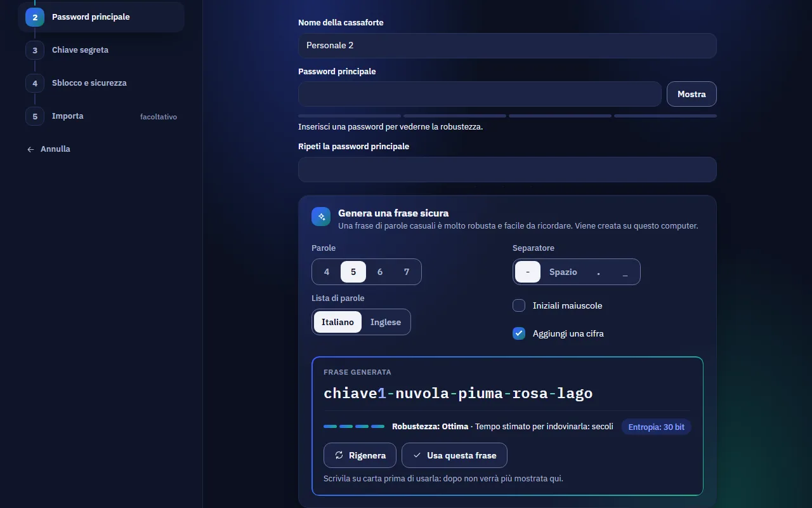
Task: Go to the Chiave segreta step
Action: coord(101,50)
